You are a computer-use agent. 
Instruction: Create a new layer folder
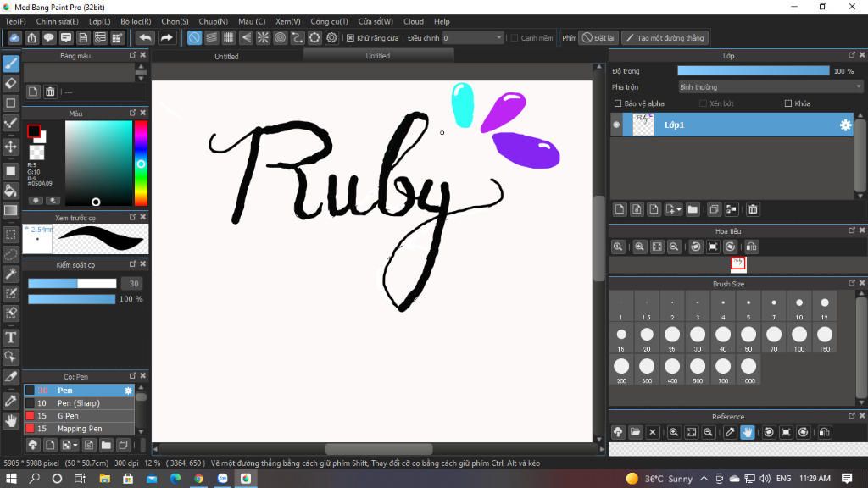click(693, 209)
